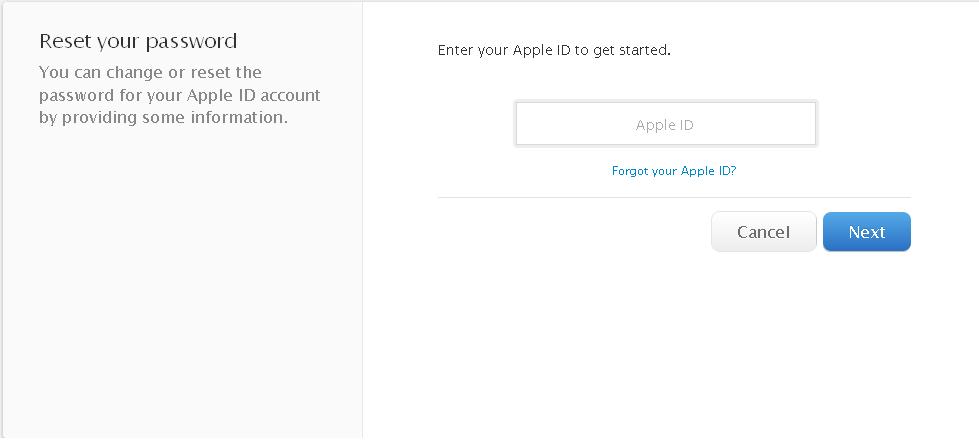Abort the password reset with Cancel
The height and width of the screenshot is (444, 979).
[763, 232]
